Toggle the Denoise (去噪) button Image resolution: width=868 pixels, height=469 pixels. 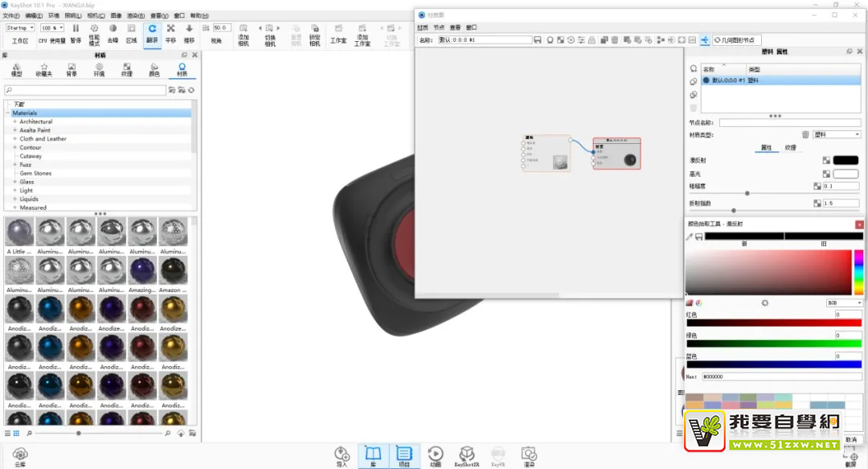click(x=113, y=33)
